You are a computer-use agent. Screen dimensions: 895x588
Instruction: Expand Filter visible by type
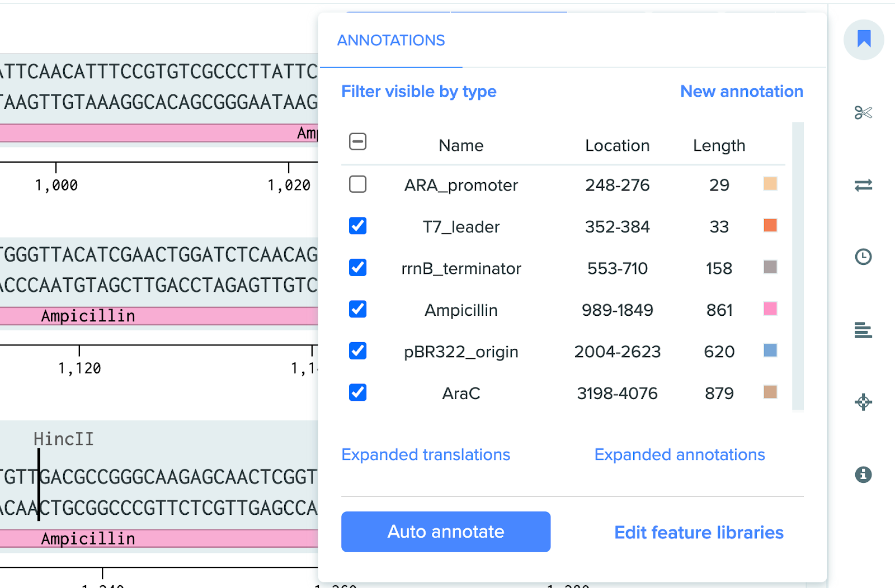[x=418, y=92]
